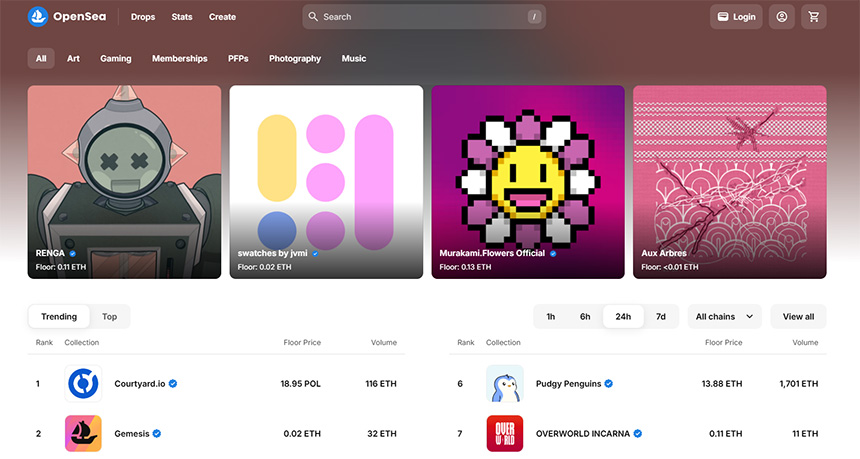Click the search magnifier icon
Viewport: 860px width, 459px height.
313,16
